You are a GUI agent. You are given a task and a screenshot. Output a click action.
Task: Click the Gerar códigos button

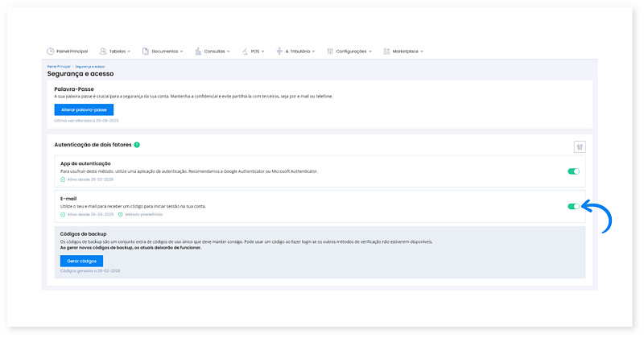point(82,262)
